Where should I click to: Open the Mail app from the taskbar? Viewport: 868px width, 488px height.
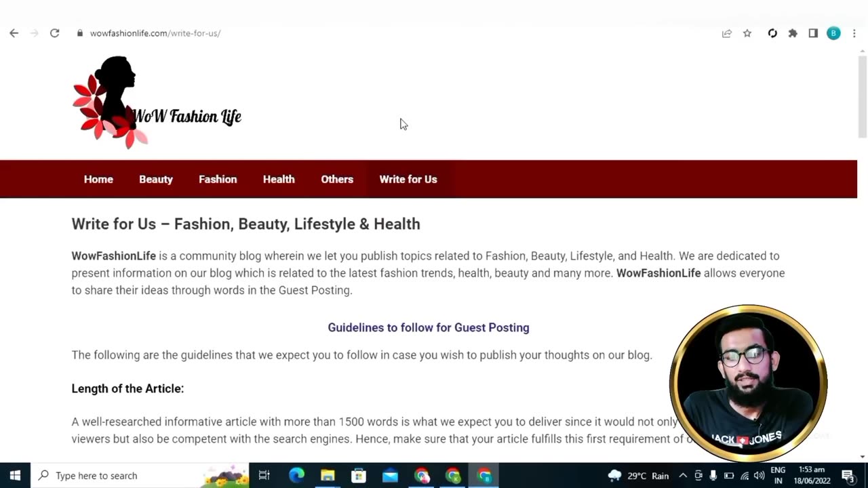(390, 476)
